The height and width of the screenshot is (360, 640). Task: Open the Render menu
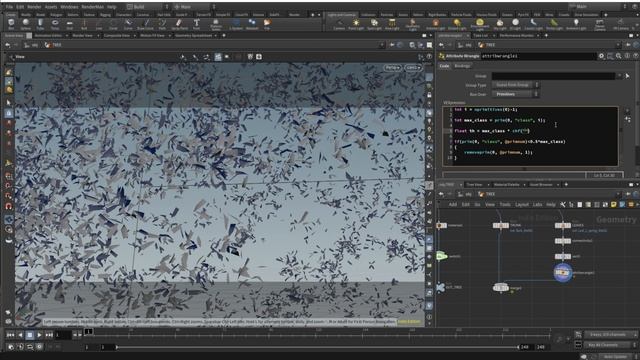(x=34, y=7)
